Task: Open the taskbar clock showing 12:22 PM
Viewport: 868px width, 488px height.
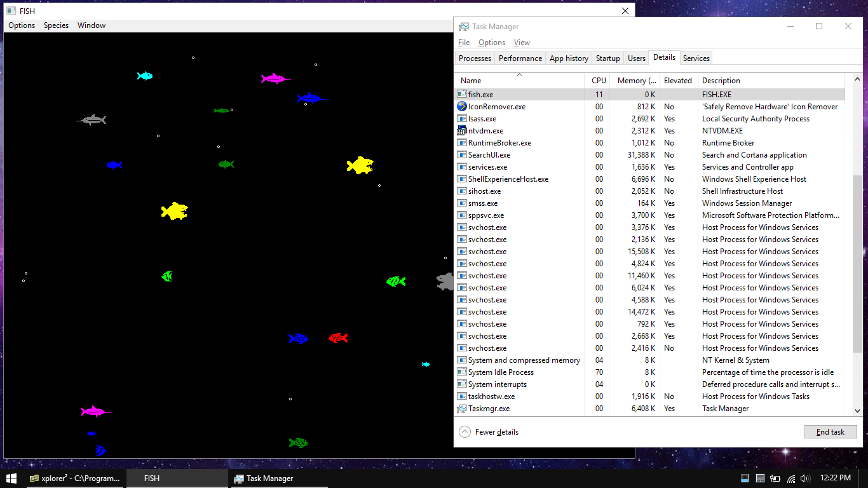Action: coord(835,478)
